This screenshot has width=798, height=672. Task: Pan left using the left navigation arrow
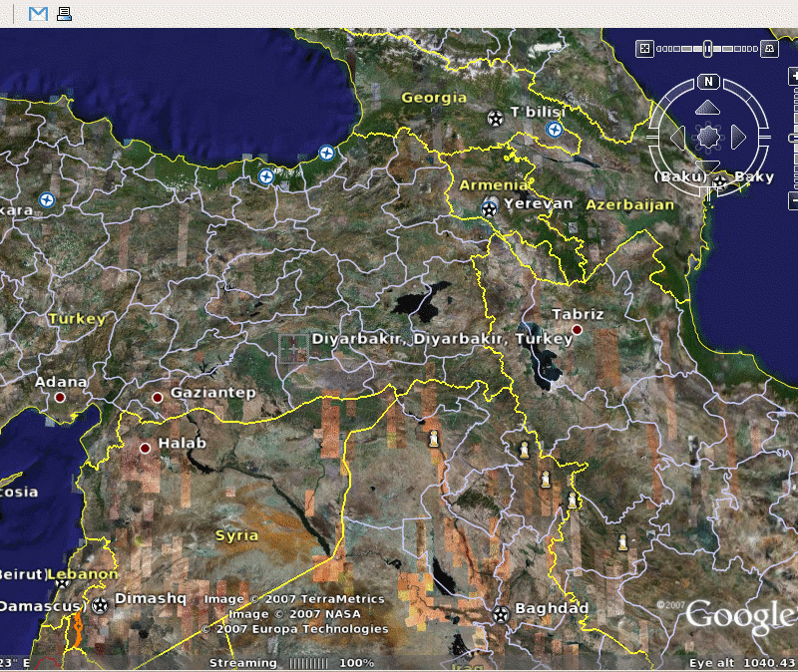click(x=677, y=137)
